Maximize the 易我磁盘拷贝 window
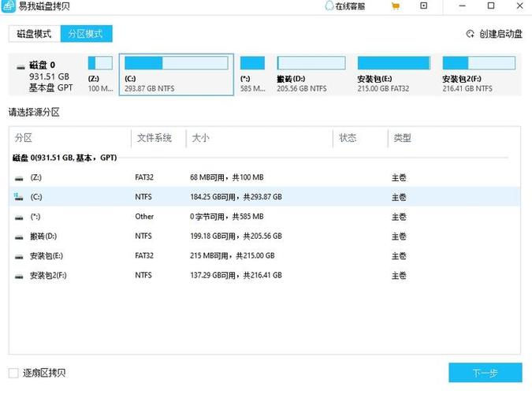The height and width of the screenshot is (394, 532). (x=491, y=6)
